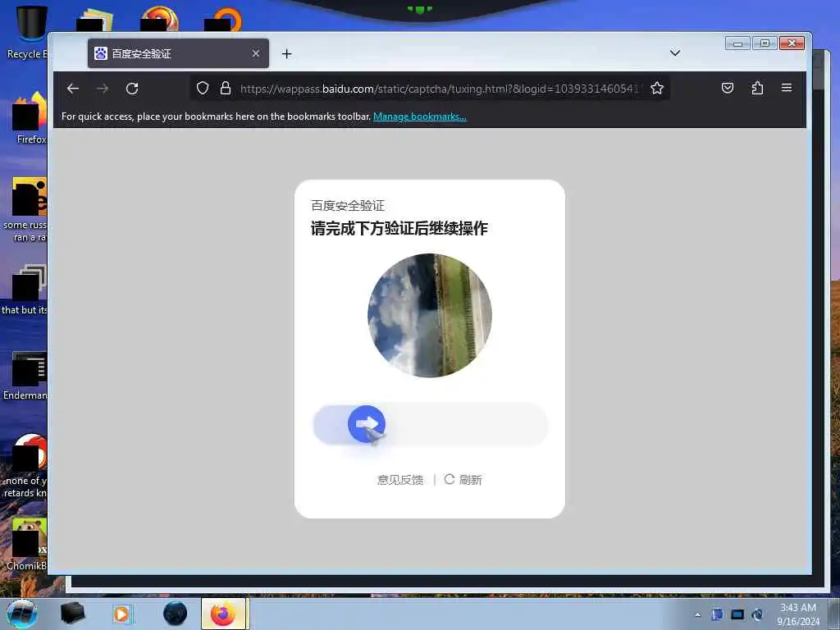
Task: Open a new tab with plus button
Action: [x=286, y=53]
